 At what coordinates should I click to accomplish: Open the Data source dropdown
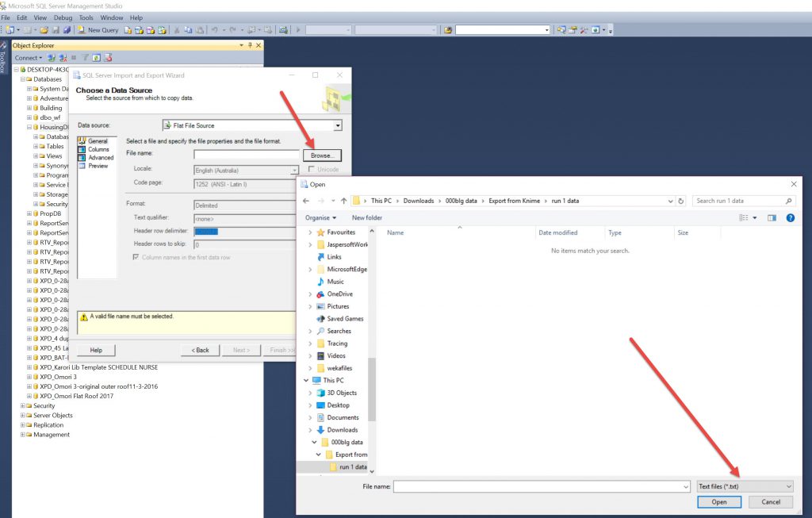(x=338, y=125)
